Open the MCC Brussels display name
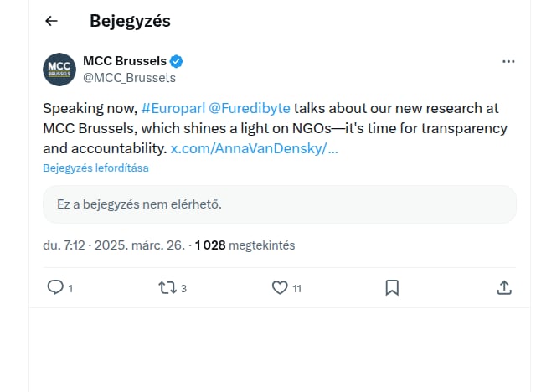The height and width of the screenshot is (392, 536). [125, 61]
